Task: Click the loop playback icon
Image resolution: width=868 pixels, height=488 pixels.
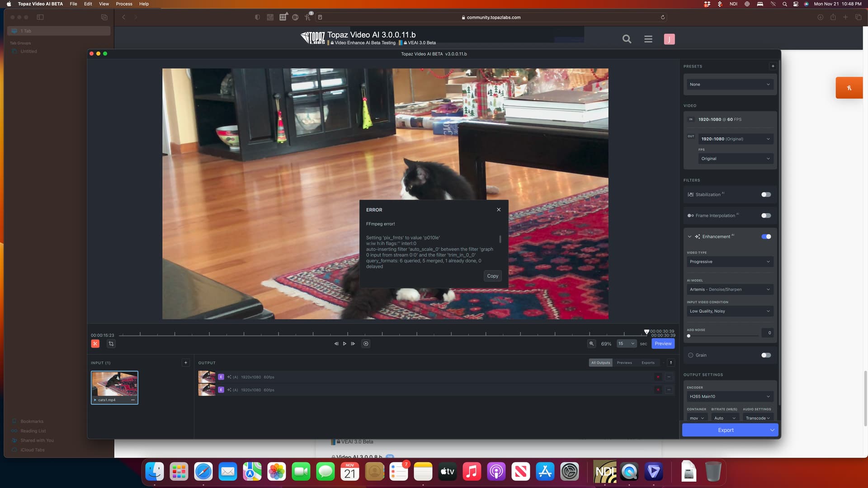Action: 366,344
